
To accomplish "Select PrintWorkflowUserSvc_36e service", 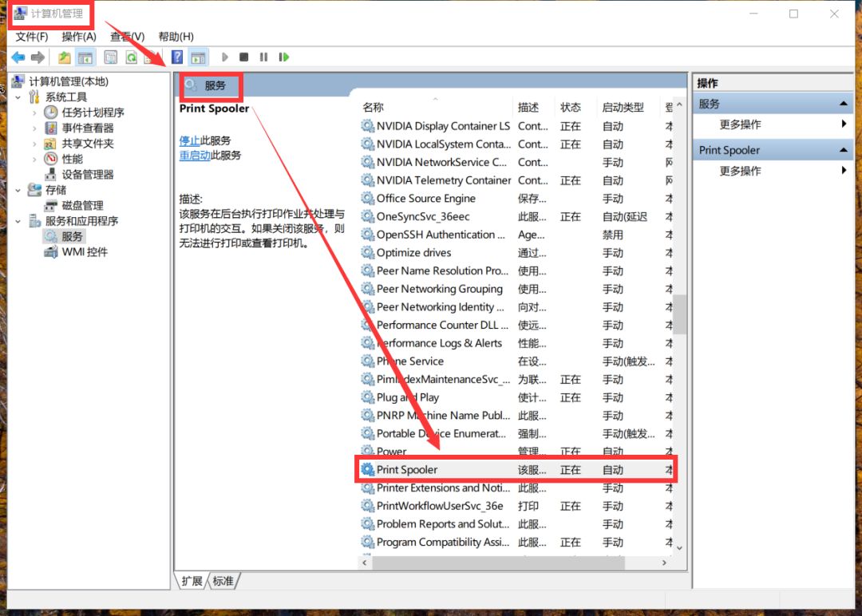I will coord(516,506).
